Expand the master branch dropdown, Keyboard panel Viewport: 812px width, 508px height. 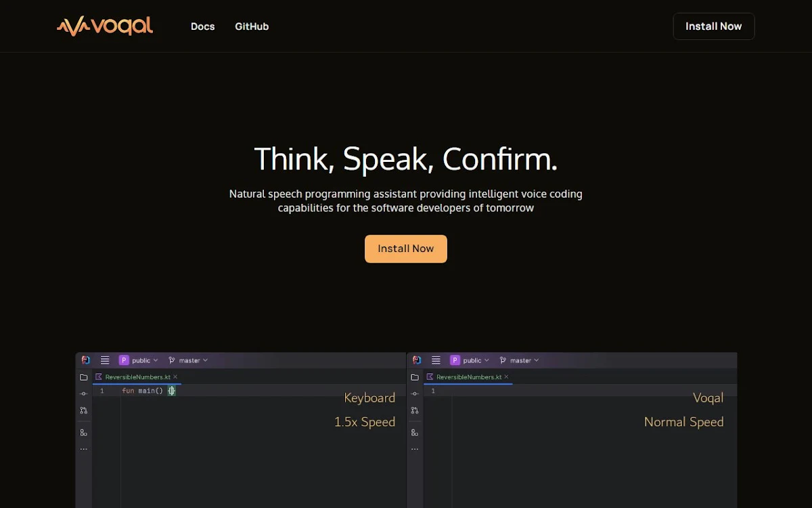[189, 360]
